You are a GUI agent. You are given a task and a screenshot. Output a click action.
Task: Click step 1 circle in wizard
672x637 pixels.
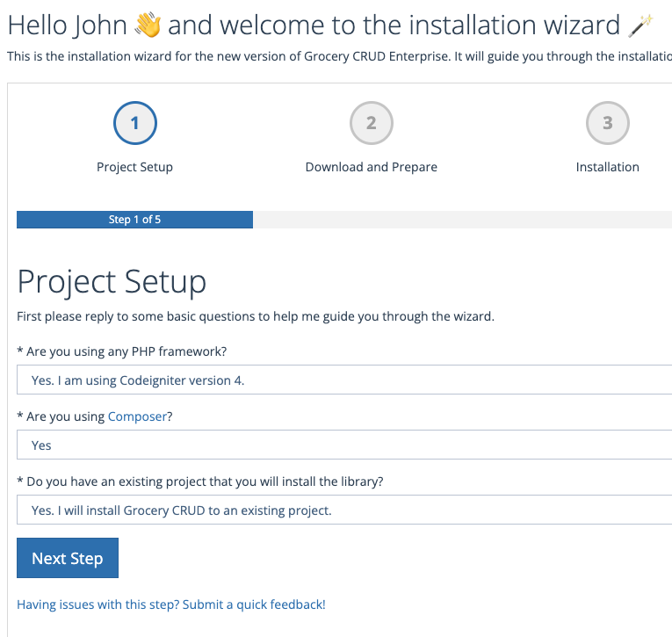(x=135, y=123)
